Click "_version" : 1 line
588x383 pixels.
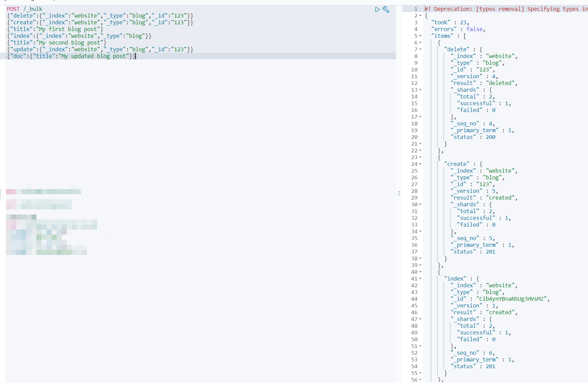(x=474, y=305)
